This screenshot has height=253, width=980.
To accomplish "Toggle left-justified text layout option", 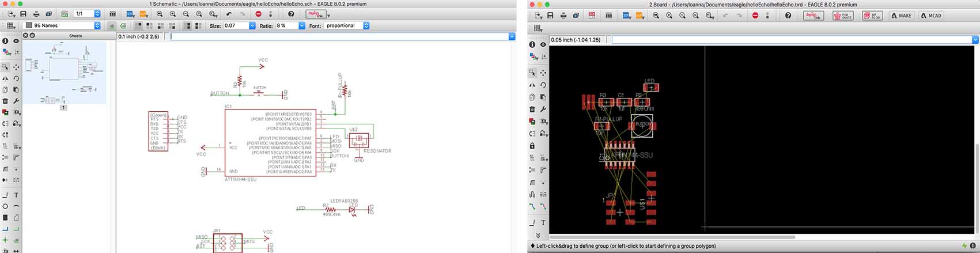I will click(x=186, y=25).
